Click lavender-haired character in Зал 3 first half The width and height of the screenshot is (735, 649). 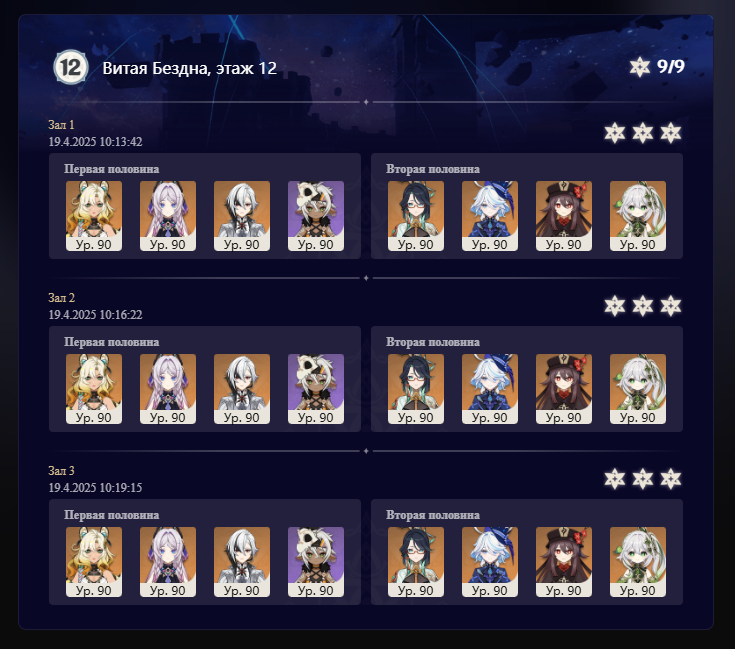tap(168, 562)
